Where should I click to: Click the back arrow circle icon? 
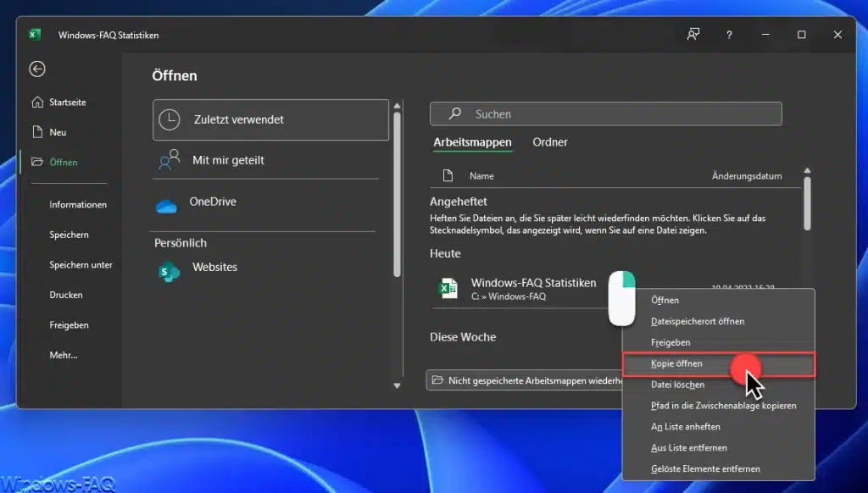click(37, 69)
